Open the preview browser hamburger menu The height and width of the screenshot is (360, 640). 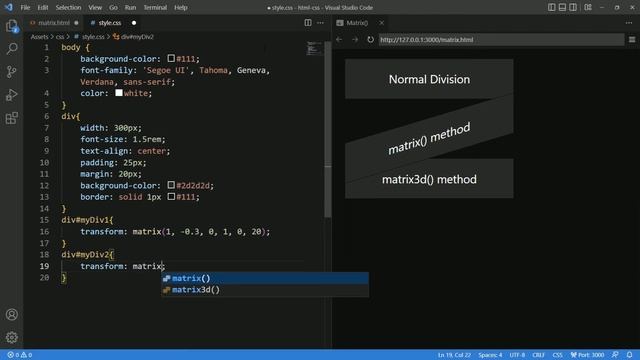632,40
